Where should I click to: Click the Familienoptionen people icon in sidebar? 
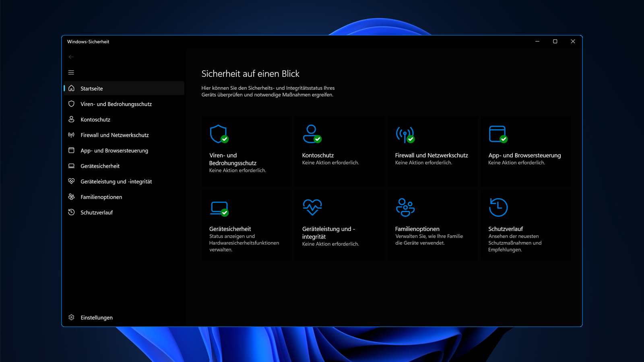click(72, 197)
